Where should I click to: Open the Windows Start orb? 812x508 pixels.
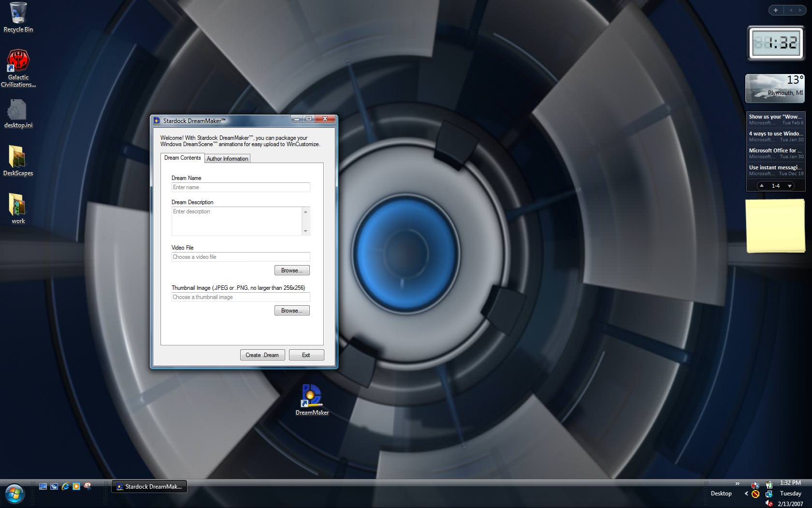[14, 493]
